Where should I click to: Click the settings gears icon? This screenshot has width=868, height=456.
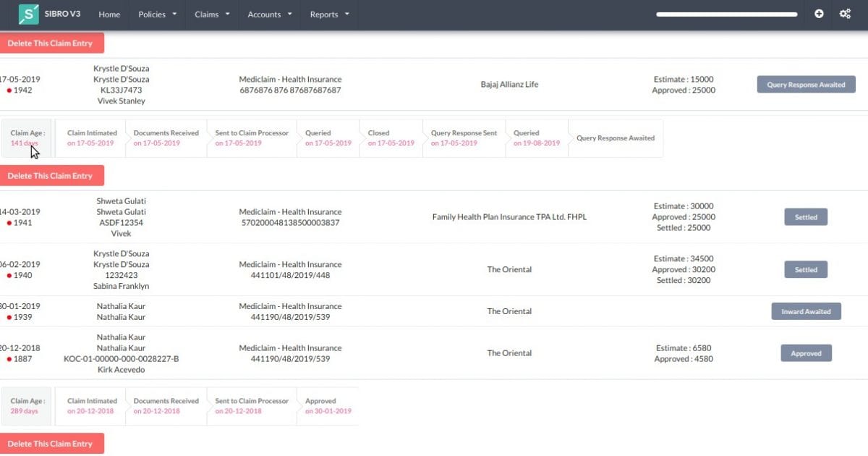coord(845,14)
